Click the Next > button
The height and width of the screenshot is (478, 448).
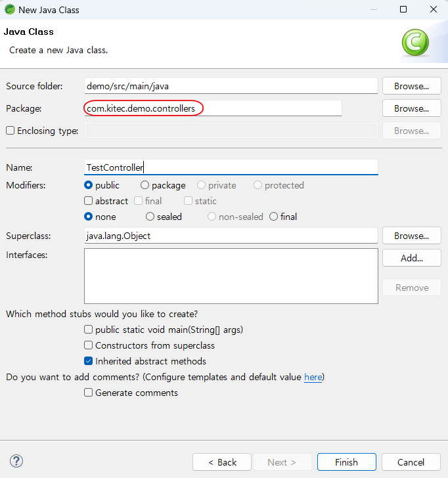coord(282,462)
